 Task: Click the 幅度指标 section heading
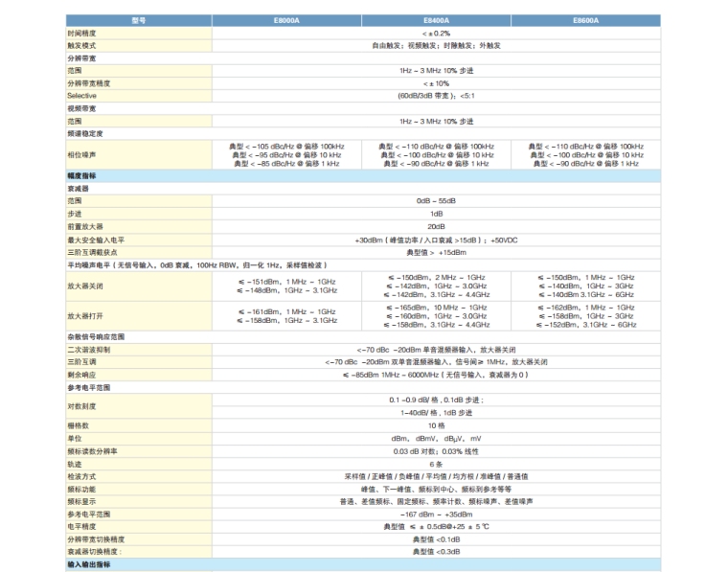click(x=81, y=176)
